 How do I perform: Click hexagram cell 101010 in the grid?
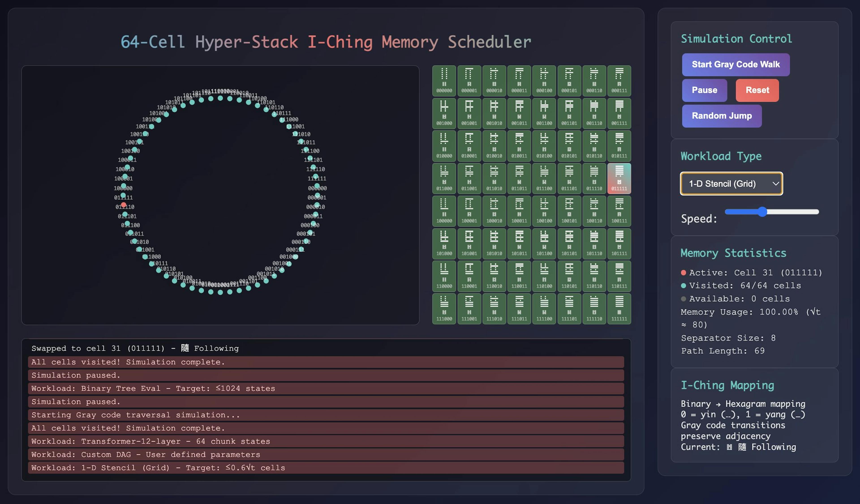pyautogui.click(x=494, y=243)
